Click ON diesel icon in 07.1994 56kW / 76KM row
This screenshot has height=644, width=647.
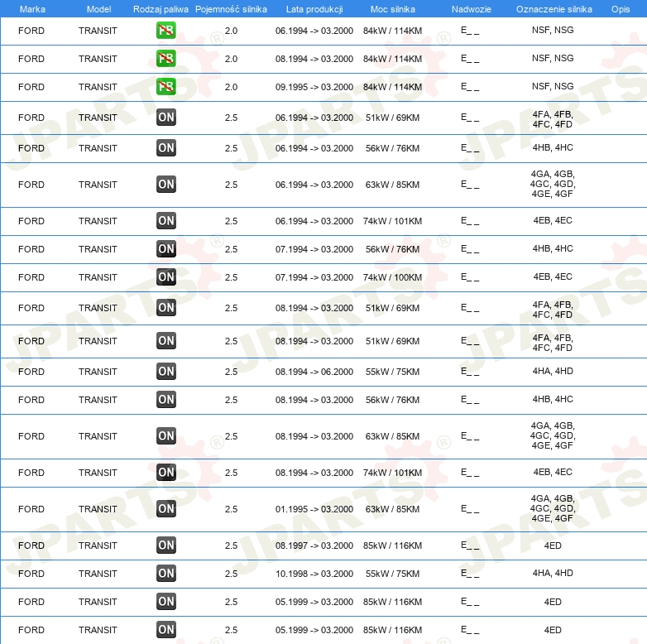coord(166,248)
